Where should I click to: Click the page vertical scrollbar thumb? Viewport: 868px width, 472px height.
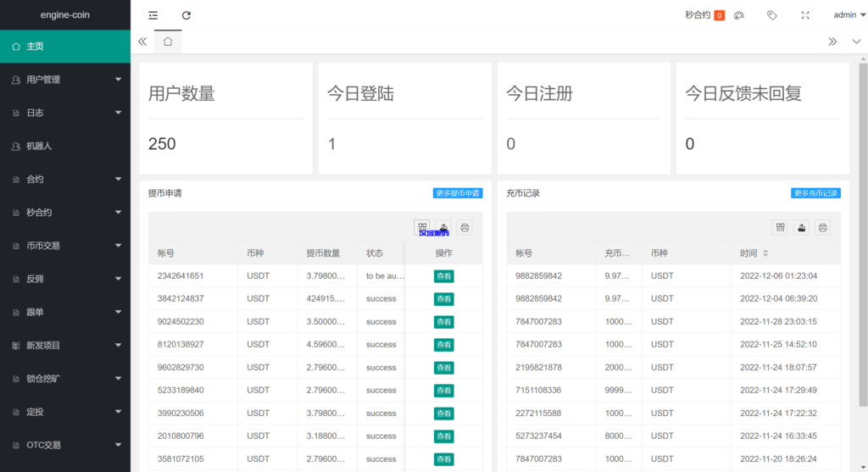click(x=863, y=236)
